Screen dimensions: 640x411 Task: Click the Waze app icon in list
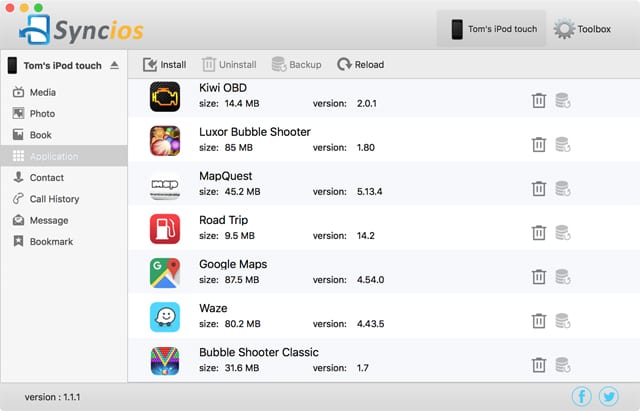coord(164,317)
